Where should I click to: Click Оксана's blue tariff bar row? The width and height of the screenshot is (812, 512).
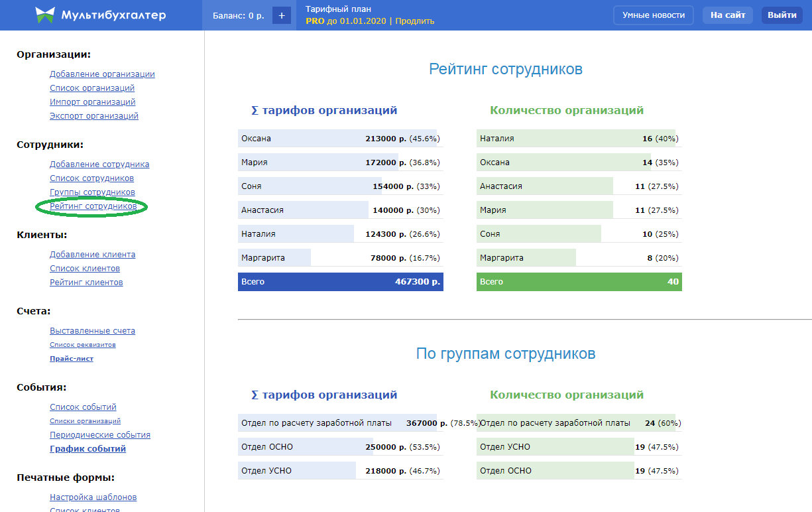point(340,139)
